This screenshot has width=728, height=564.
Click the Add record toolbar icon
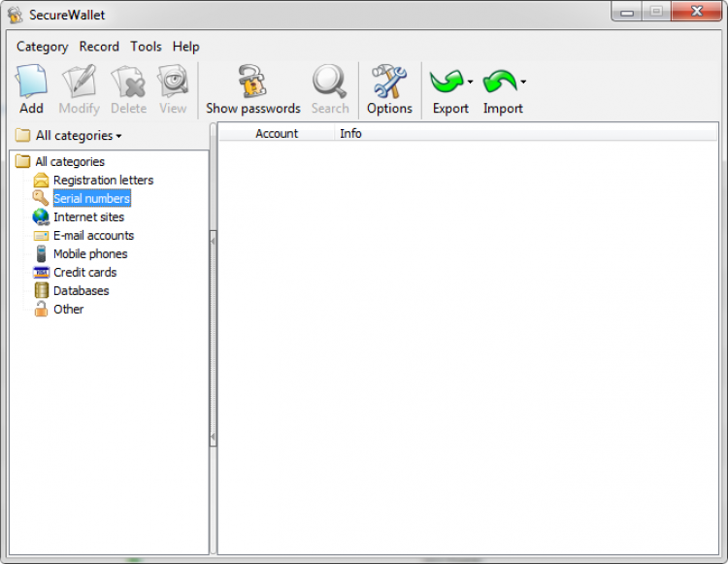coord(31,82)
